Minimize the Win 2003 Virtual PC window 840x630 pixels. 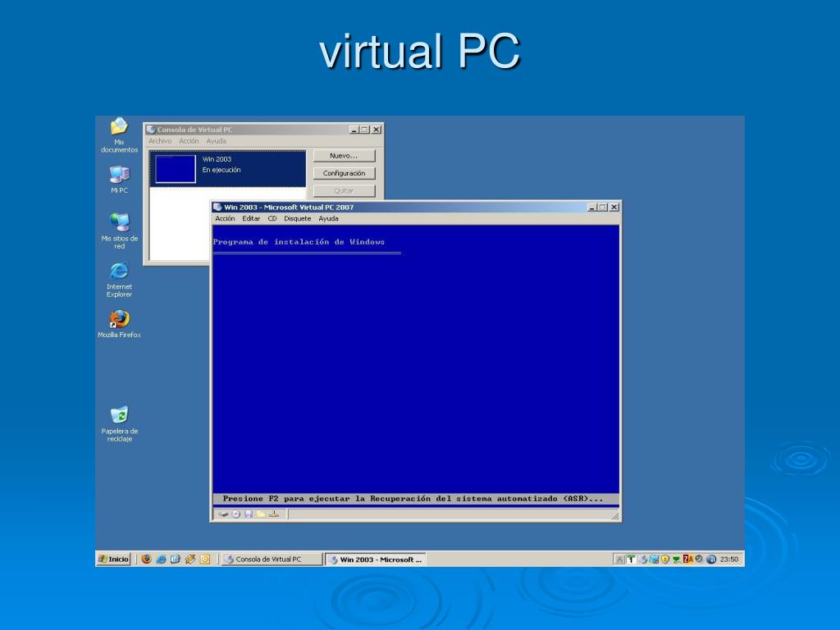tap(592, 208)
